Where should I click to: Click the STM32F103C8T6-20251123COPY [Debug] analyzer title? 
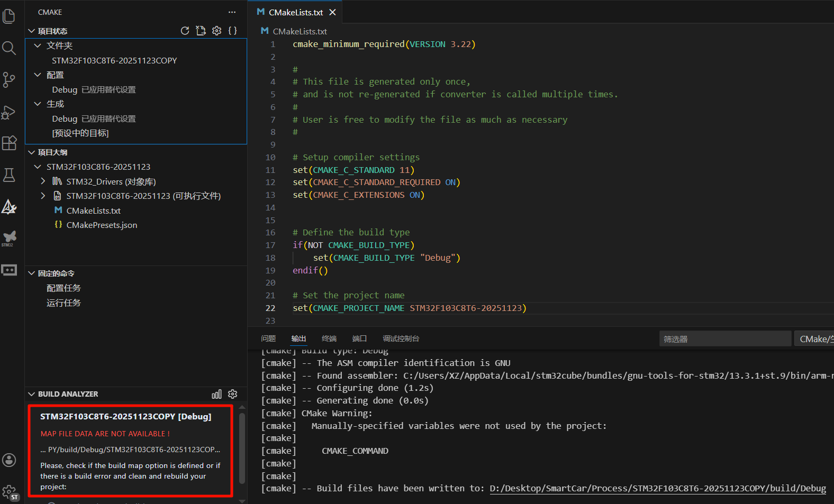pyautogui.click(x=126, y=417)
